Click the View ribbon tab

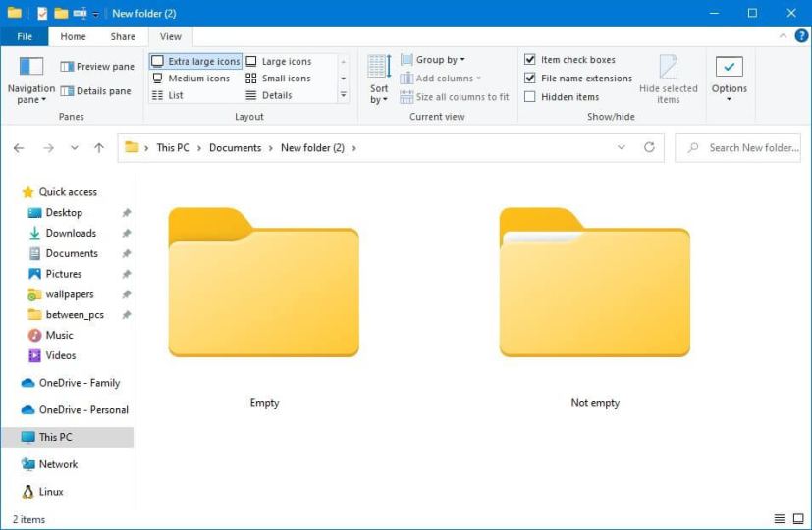(x=171, y=36)
